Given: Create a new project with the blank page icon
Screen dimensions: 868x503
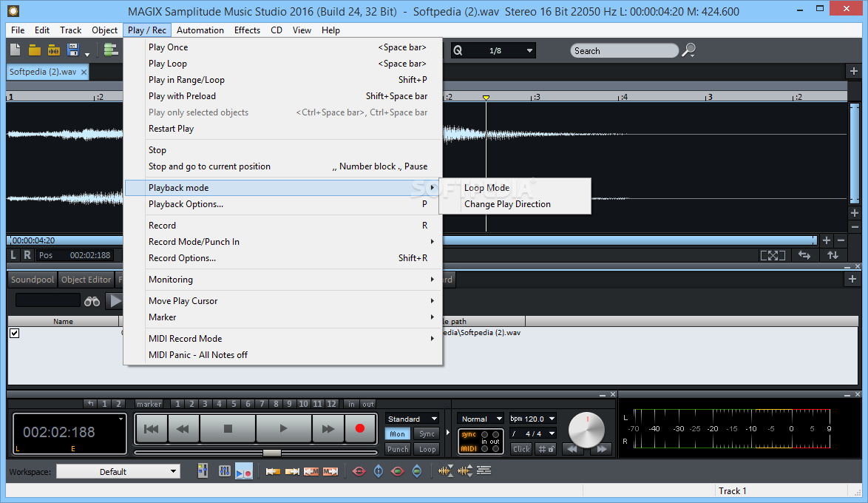Looking at the screenshot, I should [x=16, y=50].
